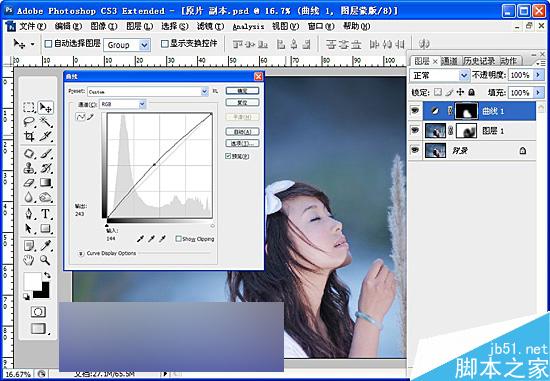
Task: Select the Rectangle shape tool
Action: coord(46,229)
